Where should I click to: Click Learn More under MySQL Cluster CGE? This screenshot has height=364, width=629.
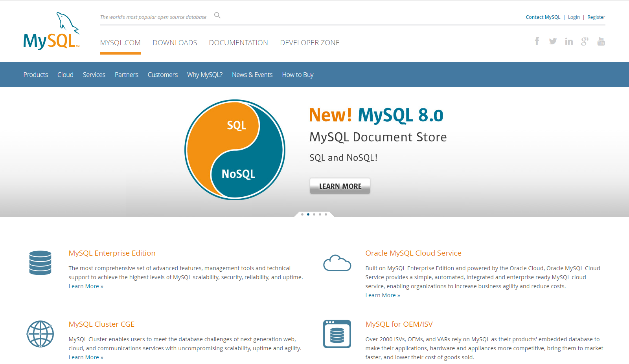[x=86, y=357]
